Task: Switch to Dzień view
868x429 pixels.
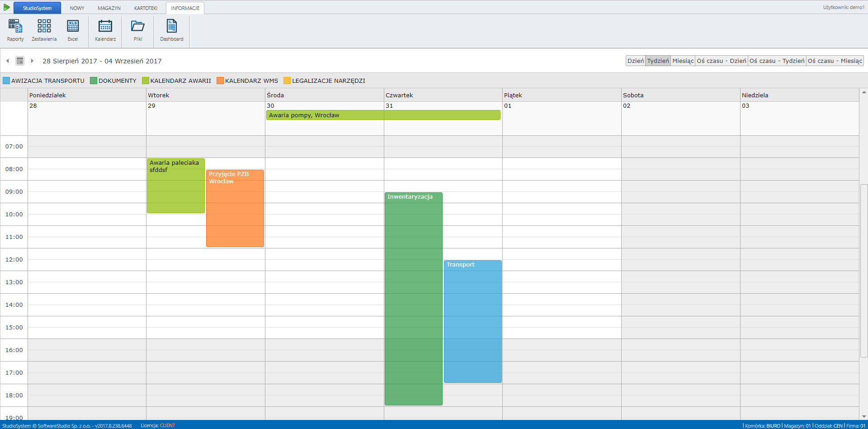Action: [635, 61]
